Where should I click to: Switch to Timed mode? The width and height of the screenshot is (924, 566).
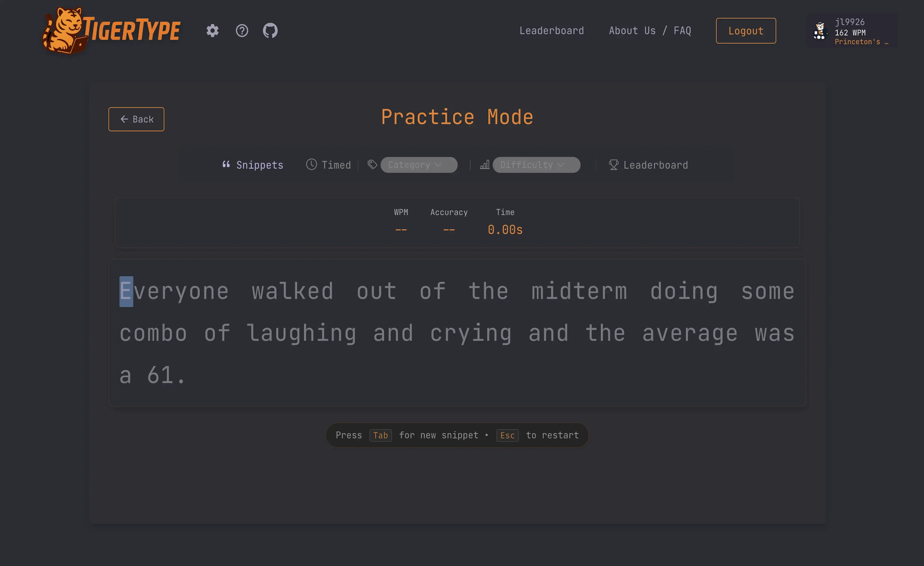328,165
